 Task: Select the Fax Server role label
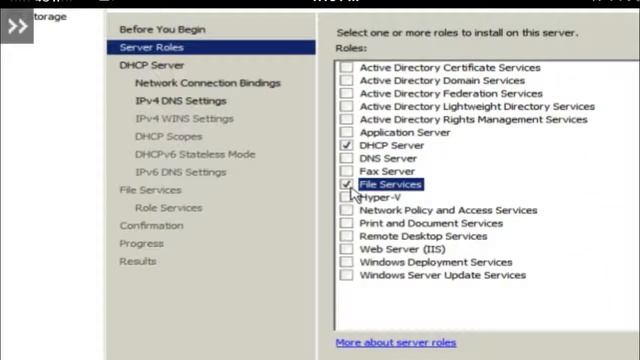click(x=387, y=171)
